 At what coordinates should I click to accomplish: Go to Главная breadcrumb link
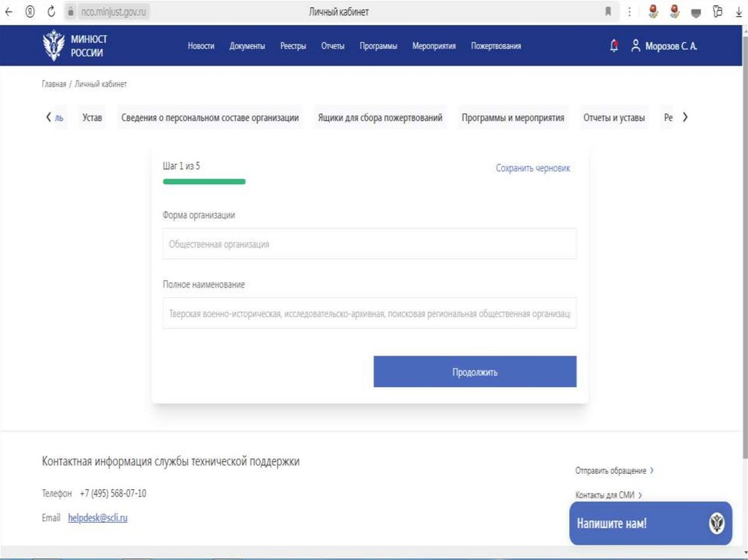pos(54,84)
